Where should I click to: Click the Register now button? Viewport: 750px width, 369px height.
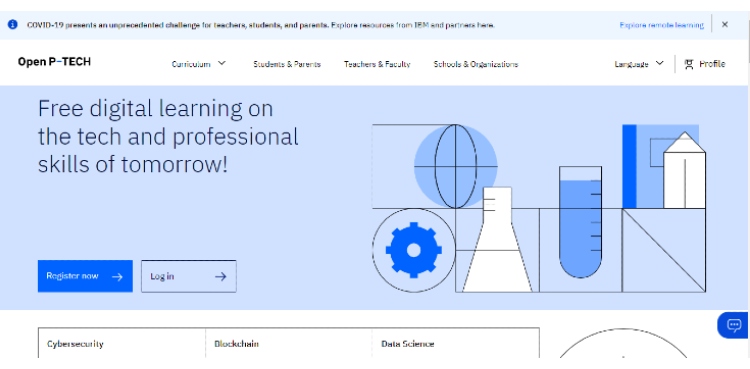coord(85,276)
